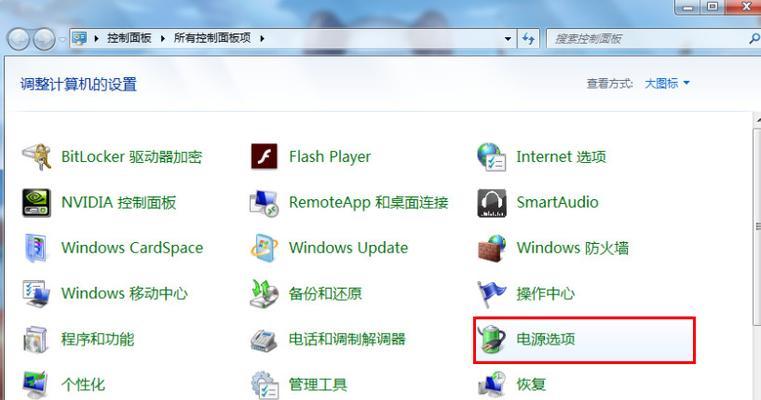Click the vertical scrollbar thumb
The width and height of the screenshot is (761, 400).
[x=757, y=226]
